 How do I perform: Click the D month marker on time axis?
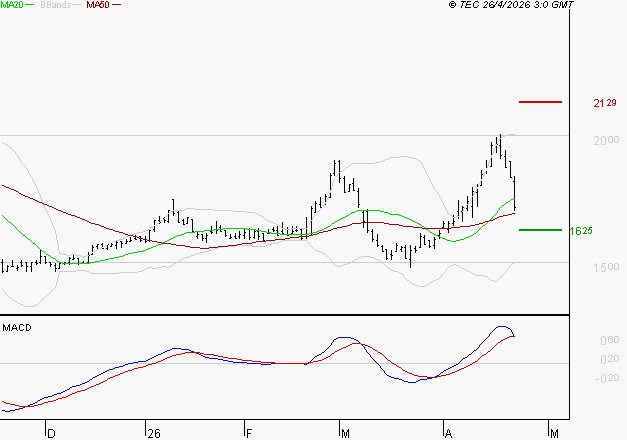pos(51,434)
